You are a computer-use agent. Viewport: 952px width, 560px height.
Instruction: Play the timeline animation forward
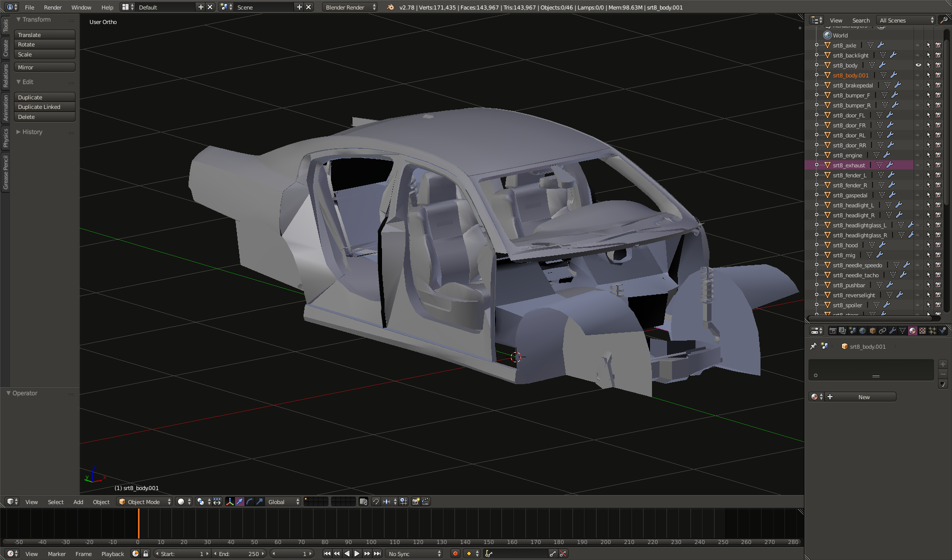(x=357, y=554)
